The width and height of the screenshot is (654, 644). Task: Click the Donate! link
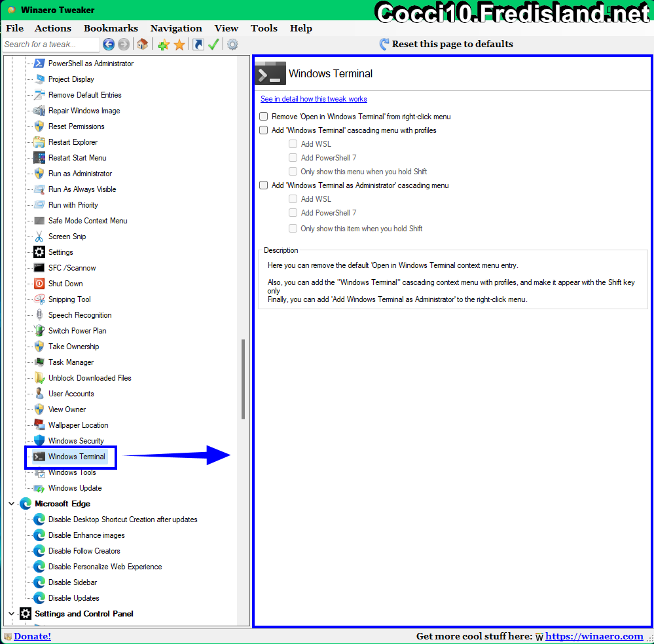click(x=32, y=636)
